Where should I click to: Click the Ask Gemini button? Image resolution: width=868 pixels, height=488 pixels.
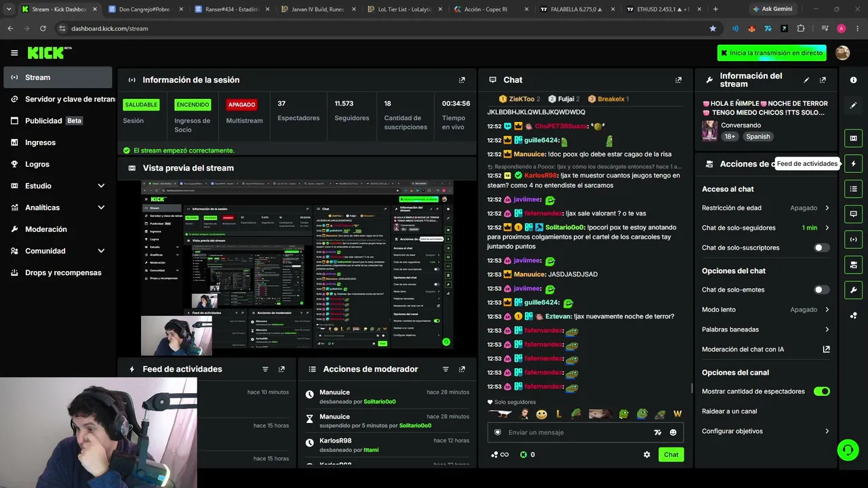point(772,9)
